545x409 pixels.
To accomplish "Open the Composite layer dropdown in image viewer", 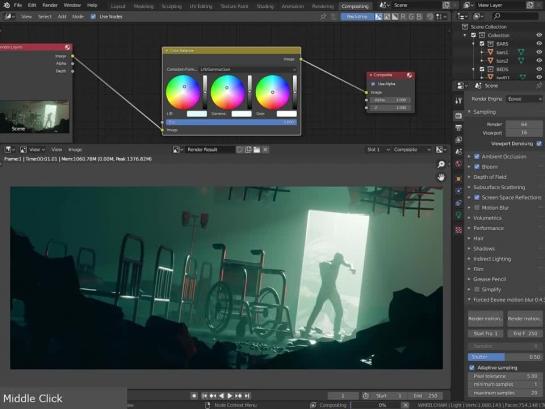I will tap(412, 149).
